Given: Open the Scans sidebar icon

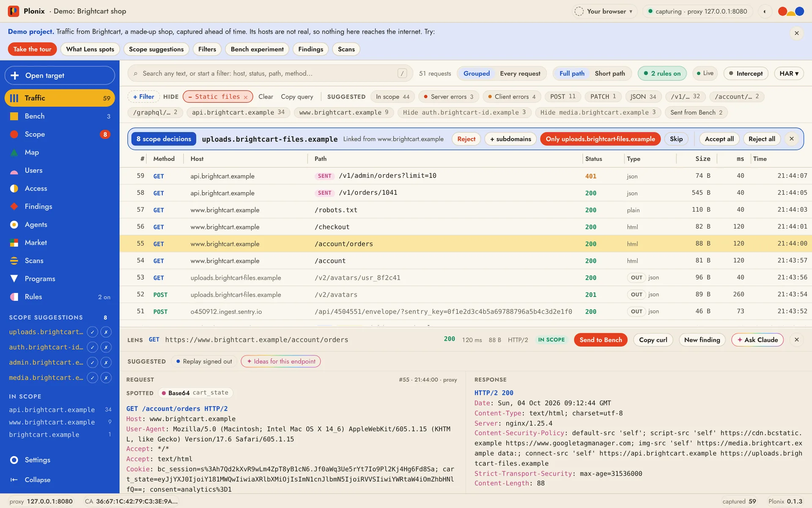Looking at the screenshot, I should tap(14, 261).
